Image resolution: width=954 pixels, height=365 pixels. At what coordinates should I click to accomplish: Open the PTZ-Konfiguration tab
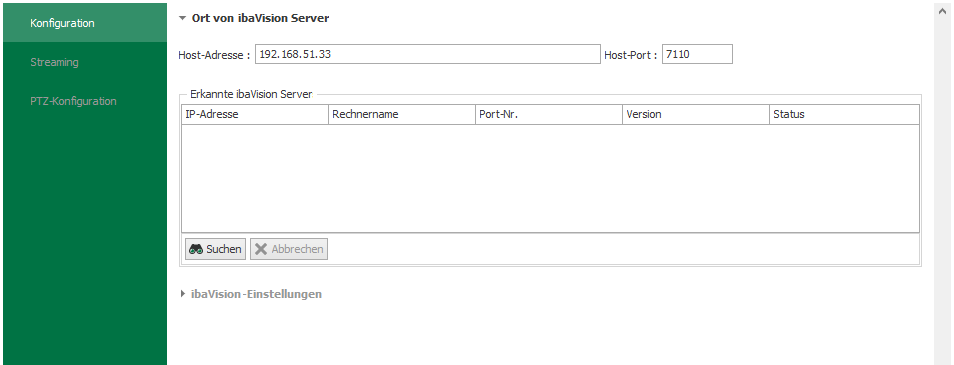85,101
